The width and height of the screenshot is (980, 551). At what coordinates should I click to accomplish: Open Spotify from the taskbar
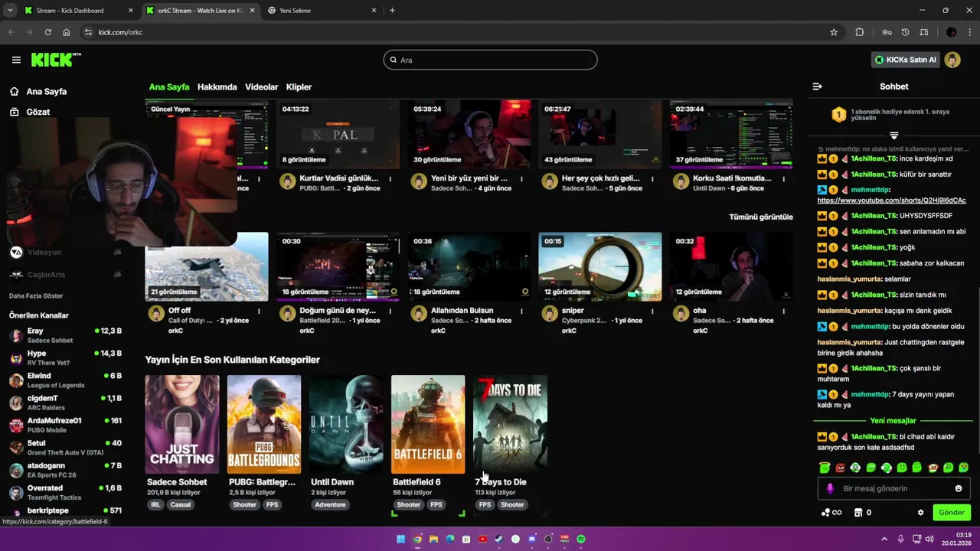(581, 539)
